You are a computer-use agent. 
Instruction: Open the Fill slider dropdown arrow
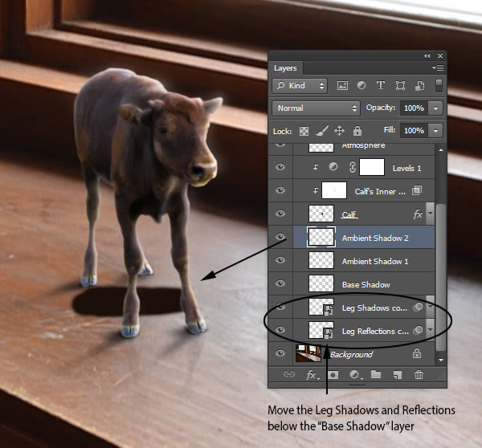coord(435,131)
